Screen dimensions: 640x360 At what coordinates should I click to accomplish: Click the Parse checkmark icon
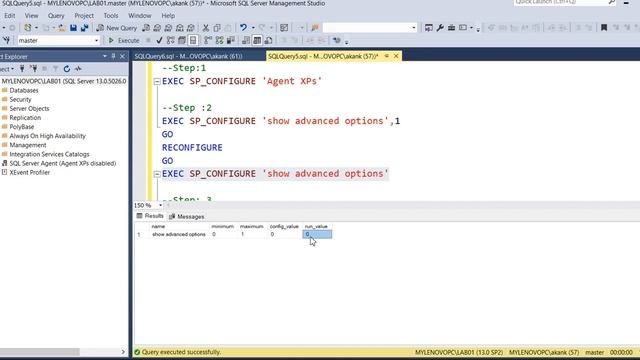[159, 40]
